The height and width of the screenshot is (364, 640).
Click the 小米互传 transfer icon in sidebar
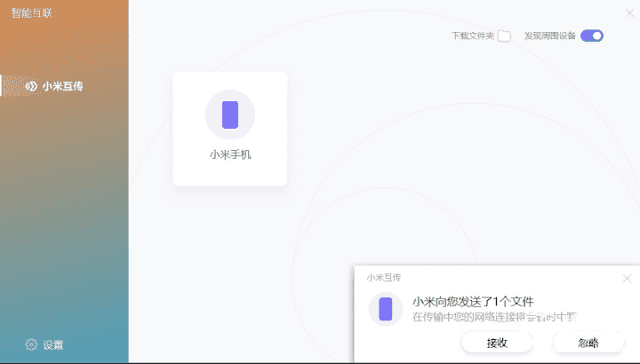[x=31, y=86]
